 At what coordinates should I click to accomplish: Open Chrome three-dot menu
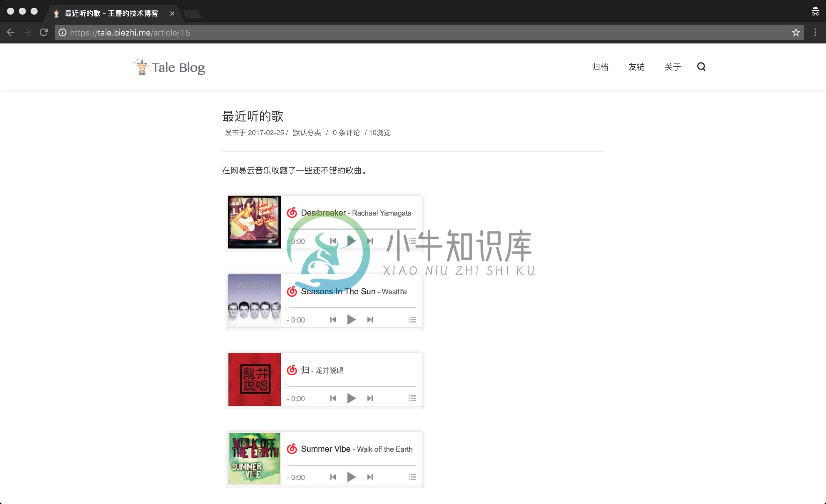(x=815, y=33)
